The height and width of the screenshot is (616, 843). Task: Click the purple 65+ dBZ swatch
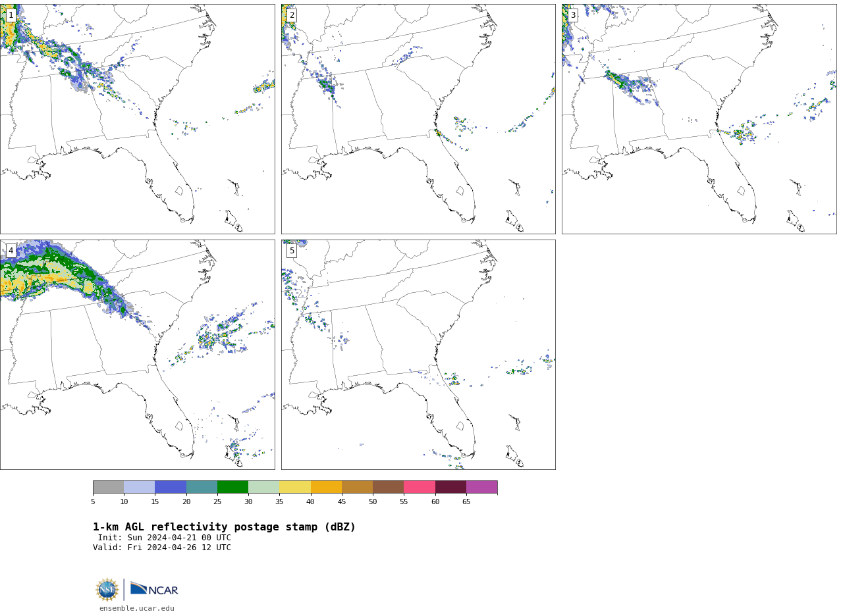point(481,487)
